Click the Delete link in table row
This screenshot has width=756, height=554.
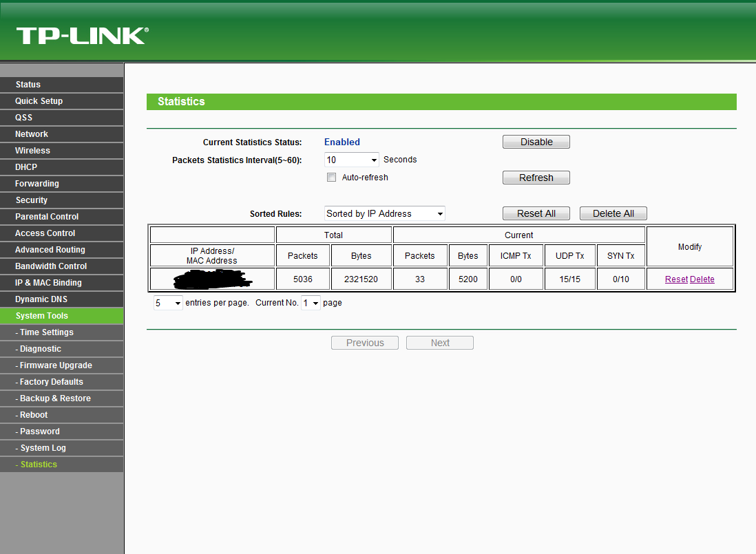(702, 279)
